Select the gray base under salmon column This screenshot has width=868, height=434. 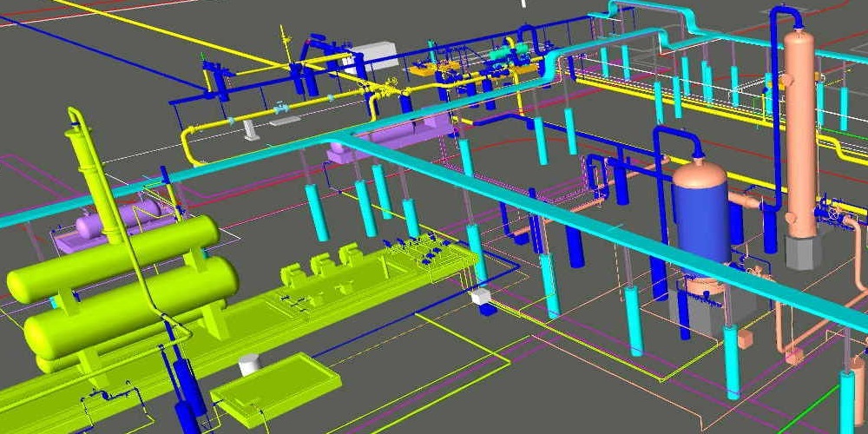803,252
